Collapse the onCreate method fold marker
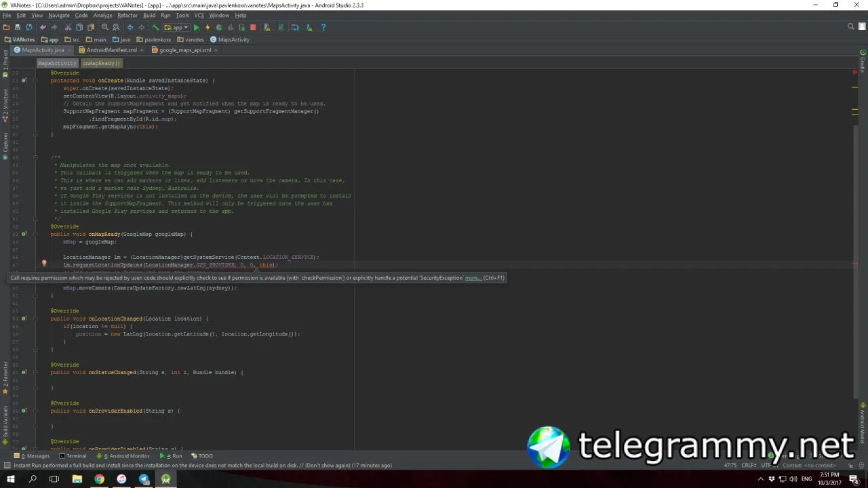This screenshot has height=488, width=868. pyautogui.click(x=35, y=81)
